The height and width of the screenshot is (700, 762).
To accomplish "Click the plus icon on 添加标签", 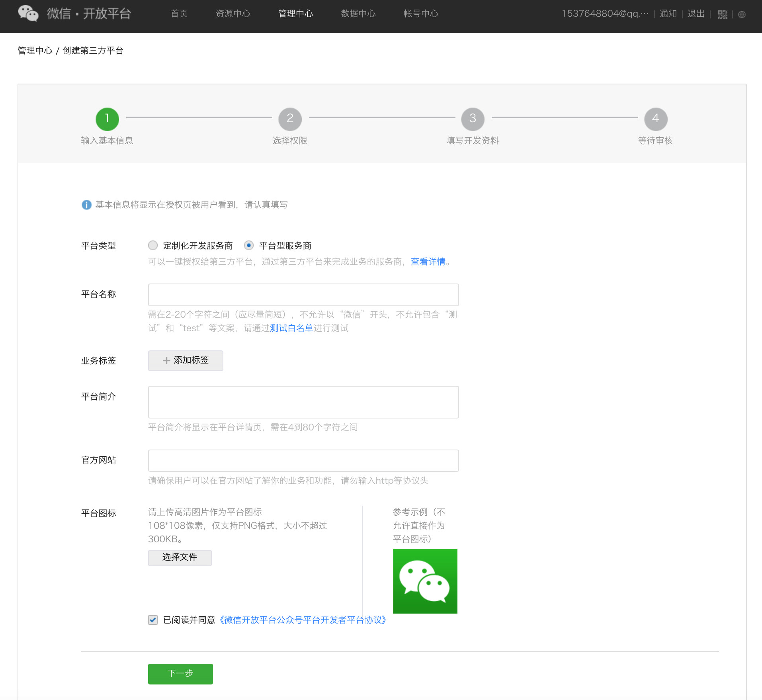I will point(166,360).
